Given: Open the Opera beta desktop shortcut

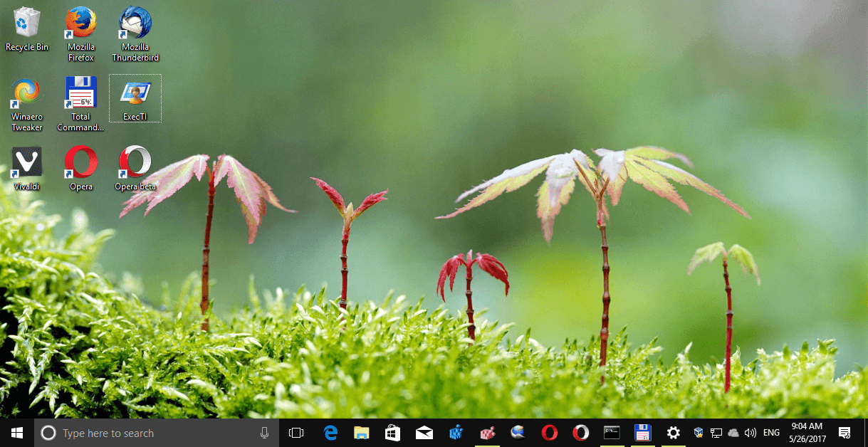Looking at the screenshot, I should point(135,158).
